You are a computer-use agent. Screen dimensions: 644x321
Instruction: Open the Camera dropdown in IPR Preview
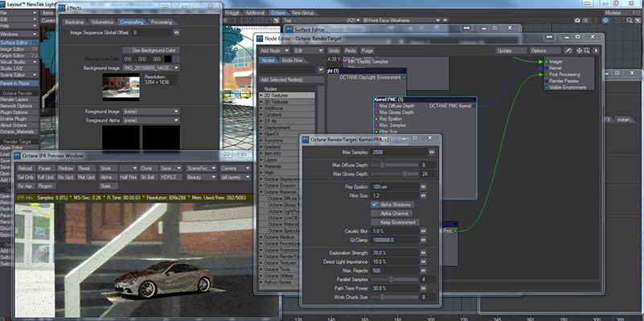[236, 168]
